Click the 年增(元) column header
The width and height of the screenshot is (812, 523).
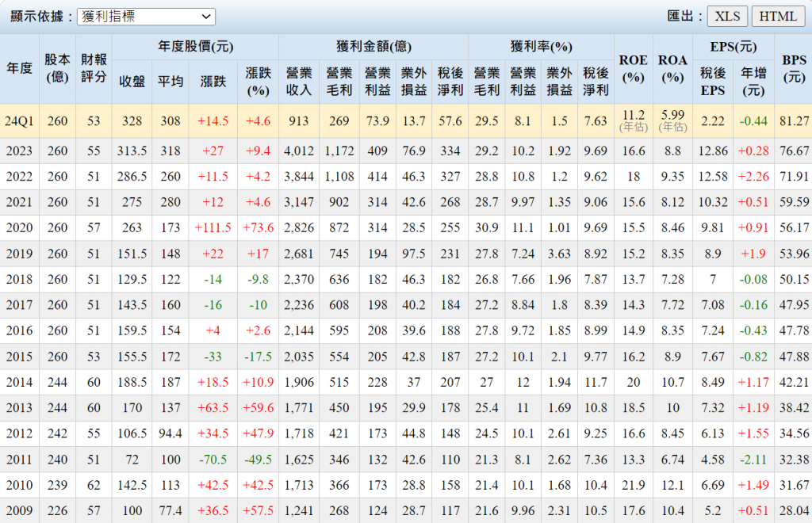753,81
